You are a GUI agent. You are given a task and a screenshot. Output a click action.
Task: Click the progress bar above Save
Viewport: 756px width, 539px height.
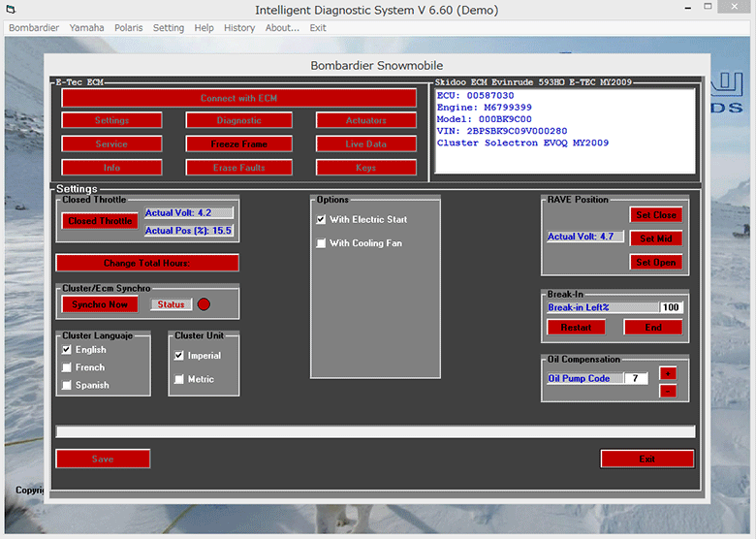click(x=376, y=431)
